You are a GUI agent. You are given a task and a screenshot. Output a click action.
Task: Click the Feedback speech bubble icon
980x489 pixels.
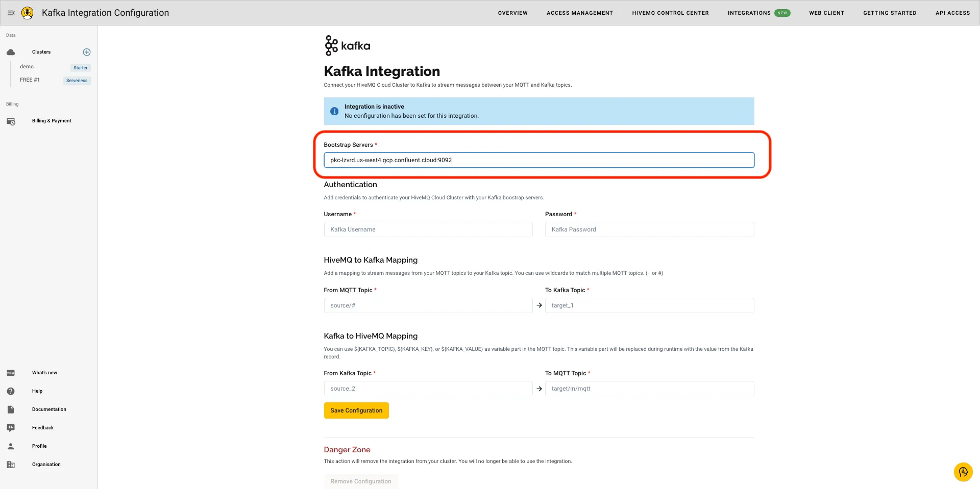pyautogui.click(x=11, y=428)
